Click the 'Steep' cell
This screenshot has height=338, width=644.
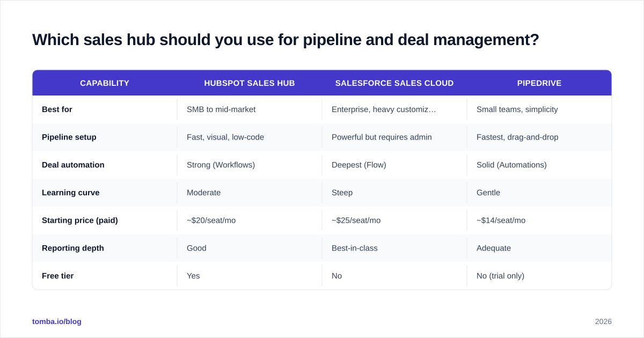[342, 193]
